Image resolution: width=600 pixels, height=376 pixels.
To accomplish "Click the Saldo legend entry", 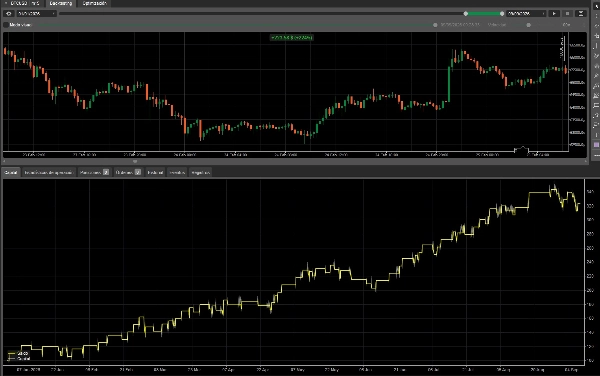I will [x=19, y=353].
